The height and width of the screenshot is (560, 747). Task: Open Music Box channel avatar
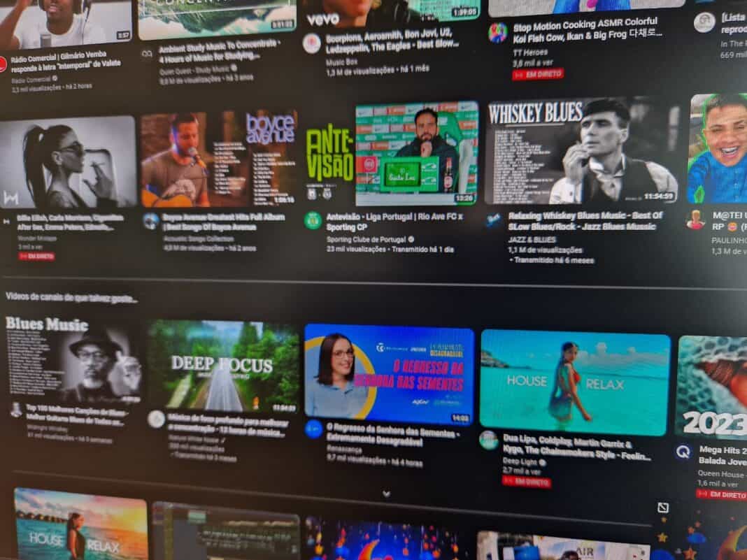pos(311,43)
